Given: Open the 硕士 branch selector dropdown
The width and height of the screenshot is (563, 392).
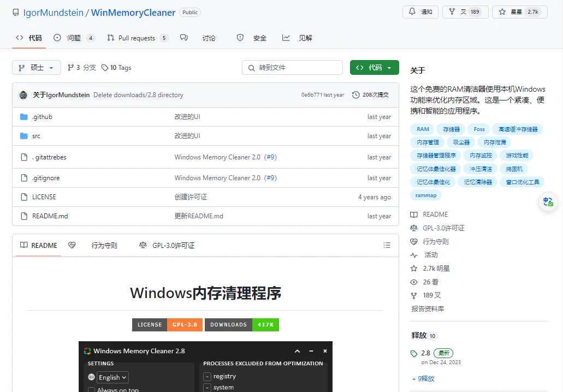Looking at the screenshot, I should coord(36,67).
